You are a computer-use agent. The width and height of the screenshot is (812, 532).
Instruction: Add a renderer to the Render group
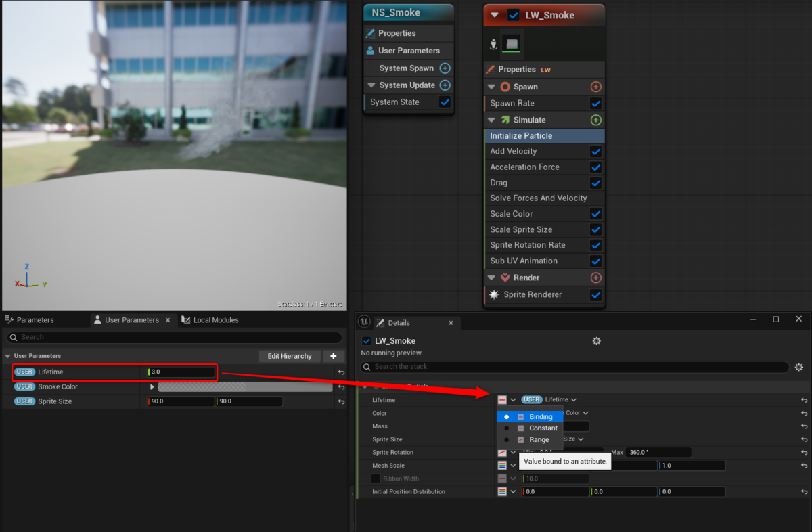pos(595,278)
